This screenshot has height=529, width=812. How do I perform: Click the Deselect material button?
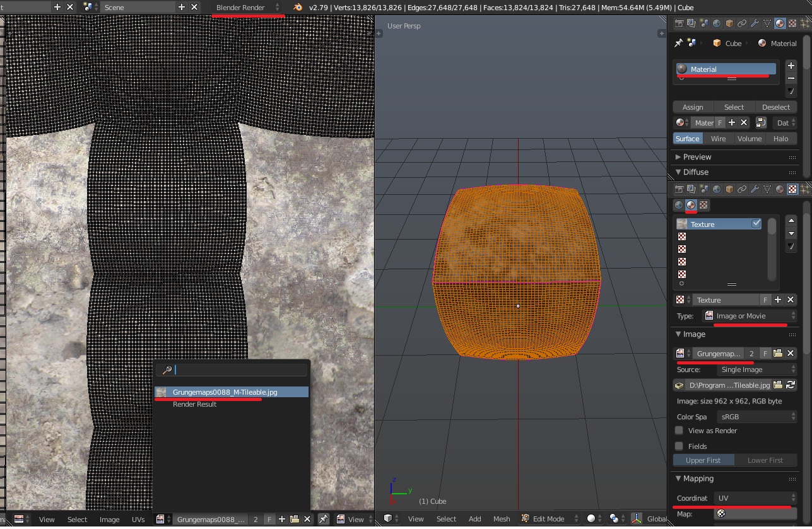tap(776, 107)
